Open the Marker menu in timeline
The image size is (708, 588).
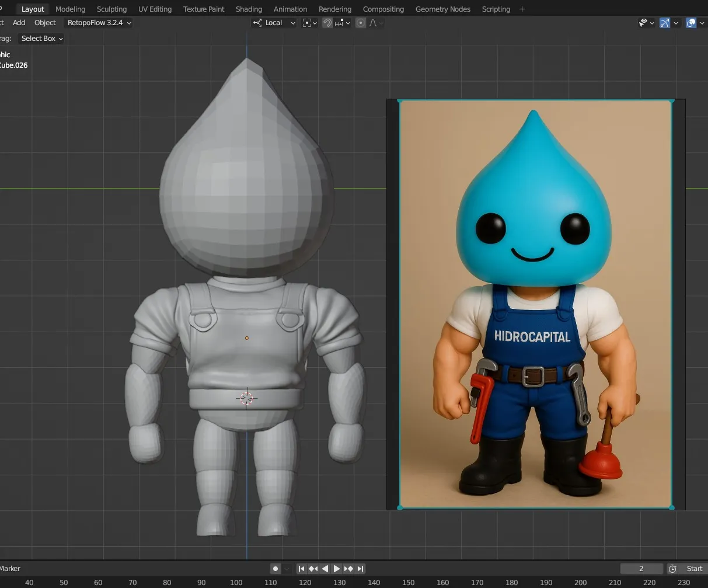tap(10, 569)
